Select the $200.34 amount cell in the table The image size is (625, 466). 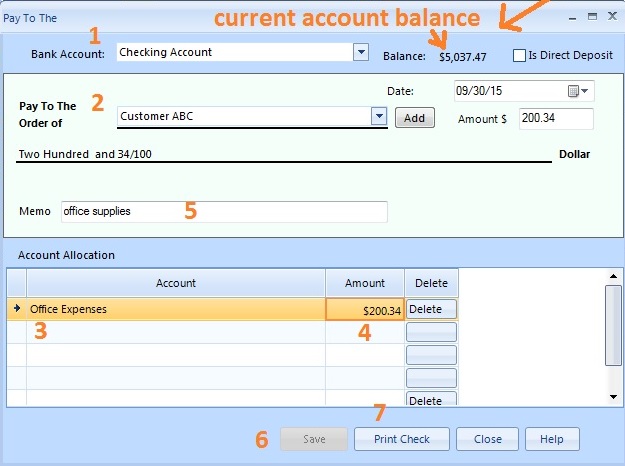tap(365, 310)
